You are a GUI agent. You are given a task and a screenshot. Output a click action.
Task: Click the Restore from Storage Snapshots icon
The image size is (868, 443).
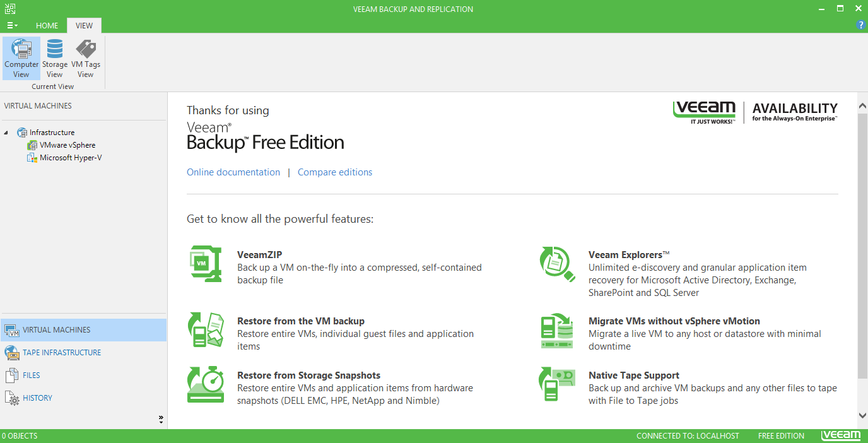(x=206, y=384)
